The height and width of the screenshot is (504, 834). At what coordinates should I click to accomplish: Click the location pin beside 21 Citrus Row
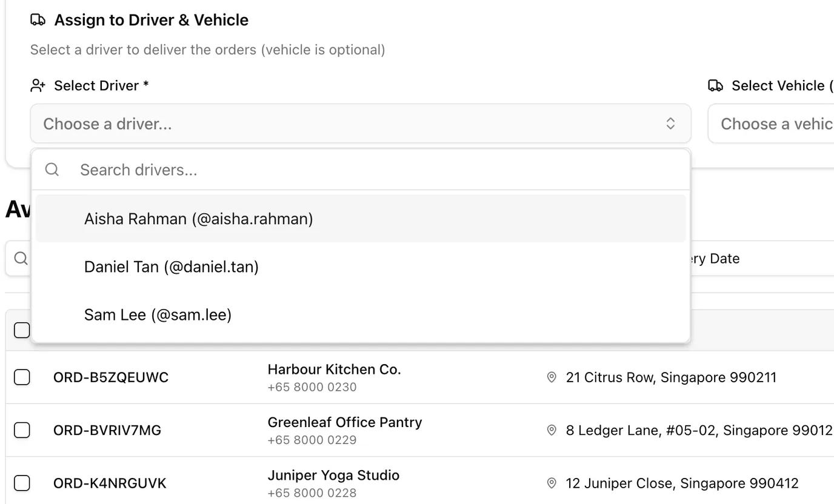[552, 377]
